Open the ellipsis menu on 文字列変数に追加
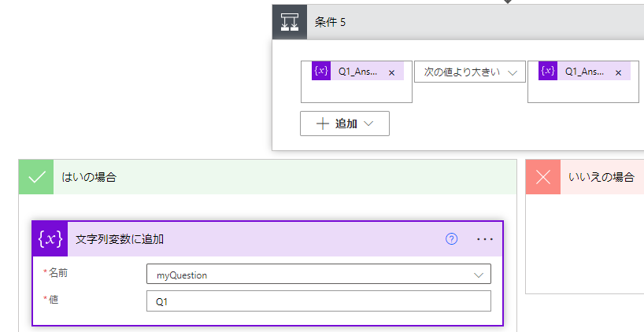The height and width of the screenshot is (332, 644). [x=484, y=239]
